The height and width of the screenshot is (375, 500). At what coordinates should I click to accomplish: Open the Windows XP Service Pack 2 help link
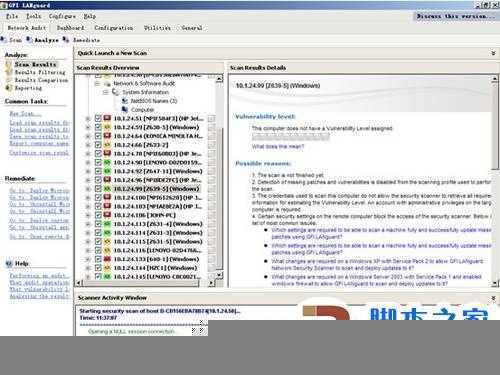point(377,264)
